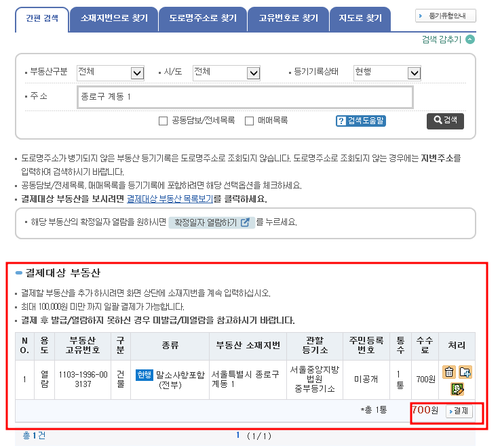This screenshot has width=500, height=448.
Task: Switch to the 지도로 찾기 tab
Action: tap(360, 19)
